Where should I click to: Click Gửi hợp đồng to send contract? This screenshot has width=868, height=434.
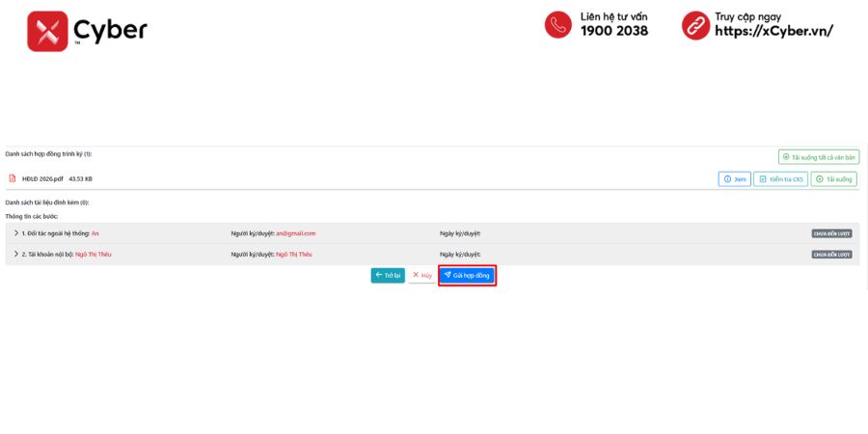coord(467,275)
